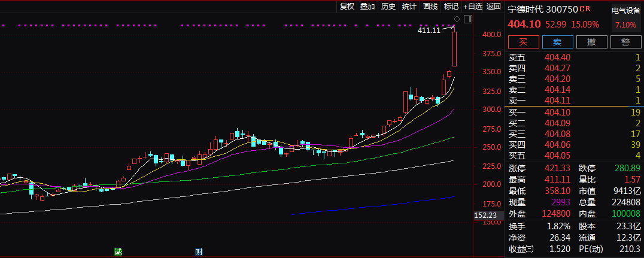644x258 pixels.
Task: Add stock to watchlist with +自选
Action: click(x=473, y=7)
